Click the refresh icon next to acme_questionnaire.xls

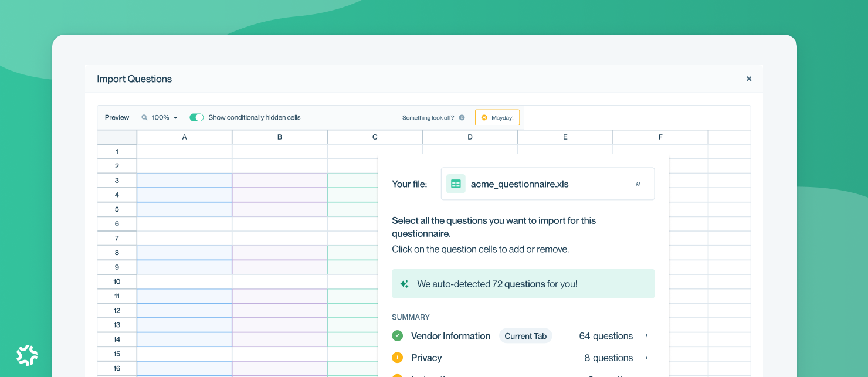coord(638,184)
